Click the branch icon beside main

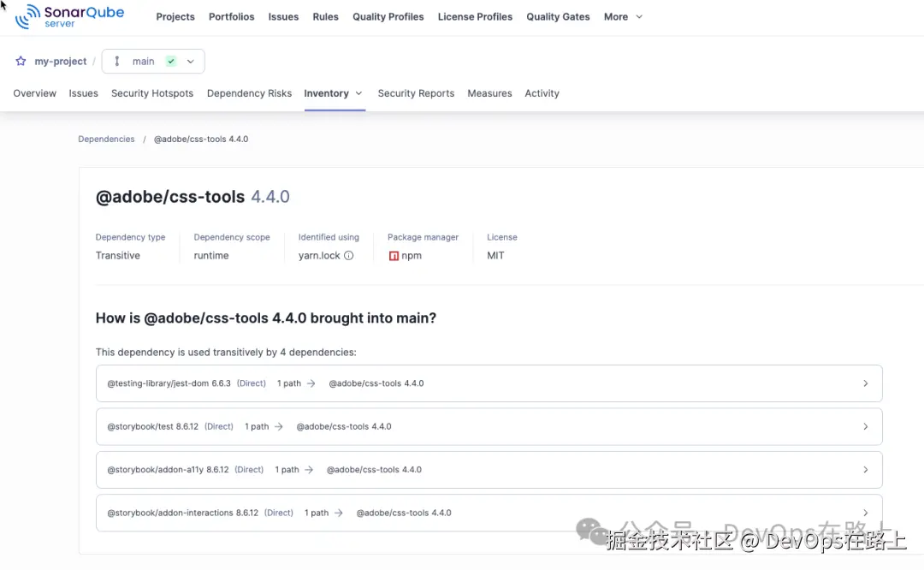116,62
